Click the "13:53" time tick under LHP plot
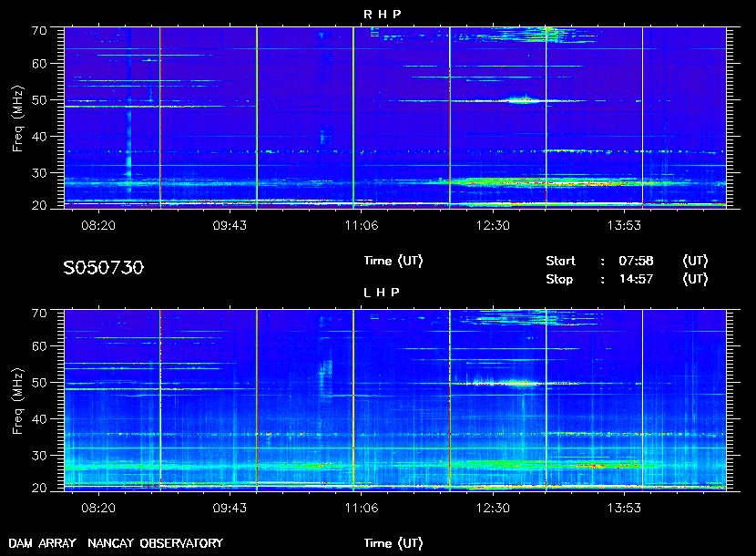Screen dimensions: 756x556 pos(624,508)
